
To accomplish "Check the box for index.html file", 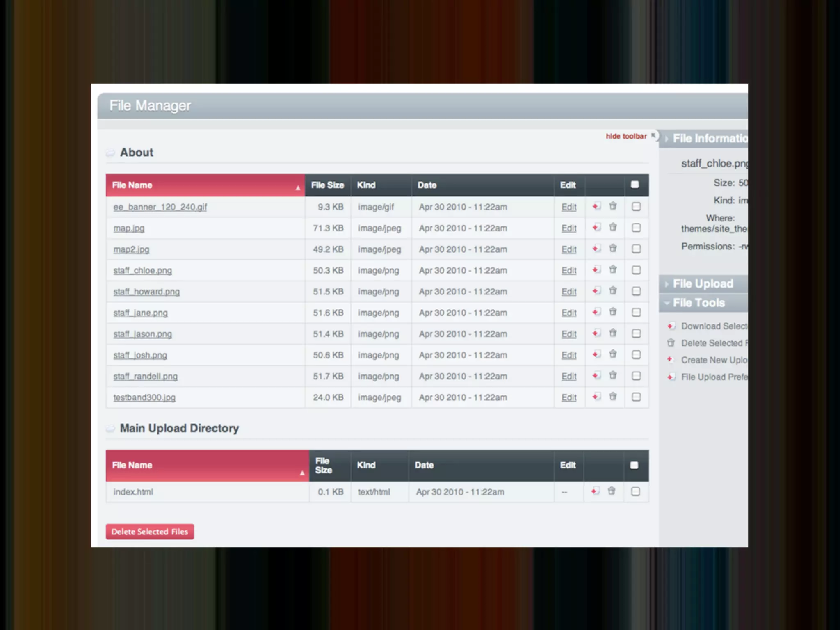I will (635, 491).
